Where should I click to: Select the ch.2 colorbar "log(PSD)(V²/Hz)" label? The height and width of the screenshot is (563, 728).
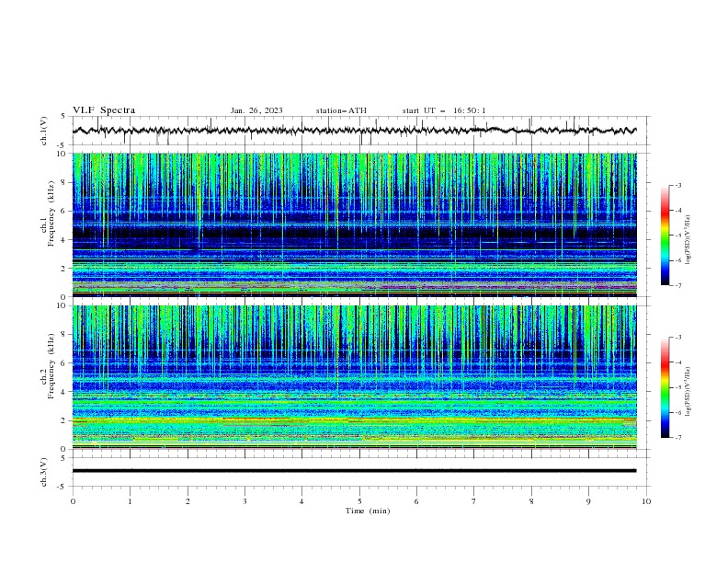click(688, 391)
